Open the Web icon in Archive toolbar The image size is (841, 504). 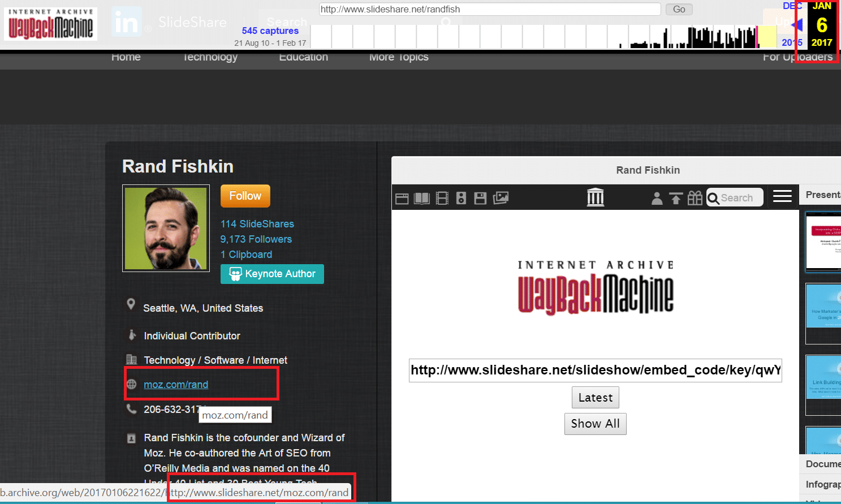[402, 199]
